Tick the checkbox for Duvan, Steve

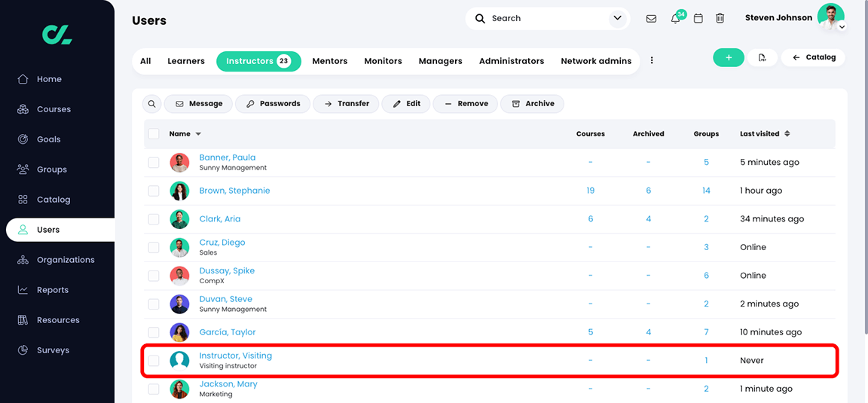pyautogui.click(x=154, y=304)
